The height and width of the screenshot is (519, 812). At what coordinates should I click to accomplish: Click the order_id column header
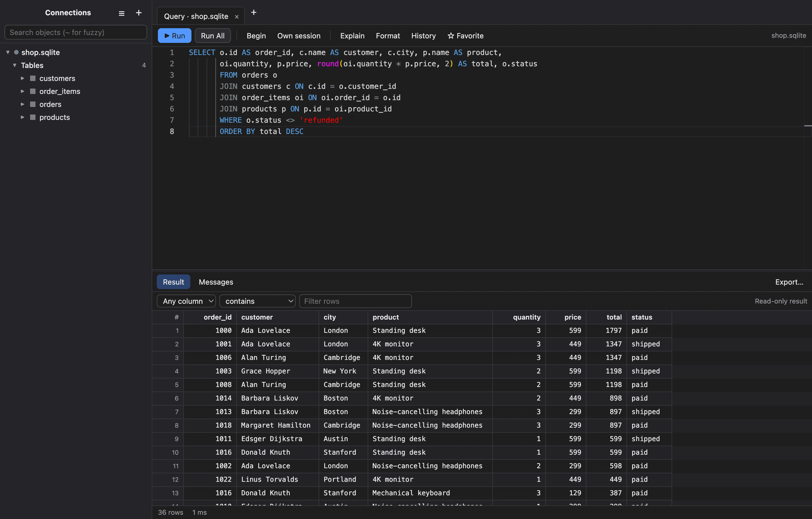(x=210, y=317)
